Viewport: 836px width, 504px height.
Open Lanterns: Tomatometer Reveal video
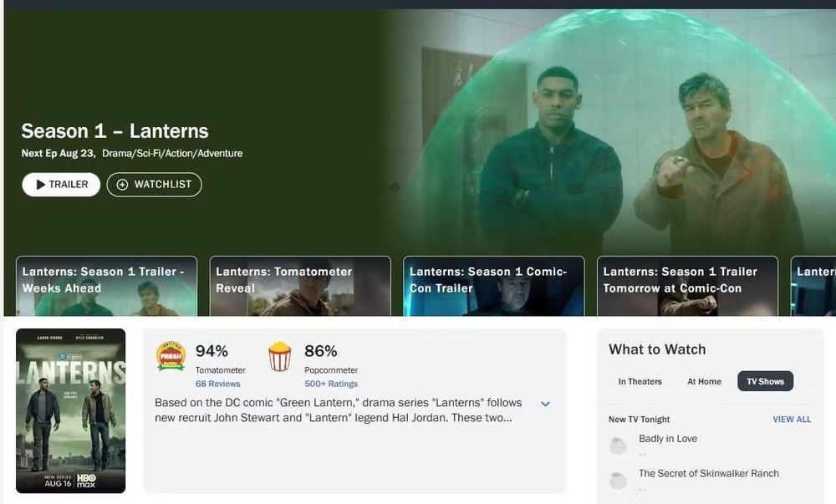pyautogui.click(x=300, y=286)
